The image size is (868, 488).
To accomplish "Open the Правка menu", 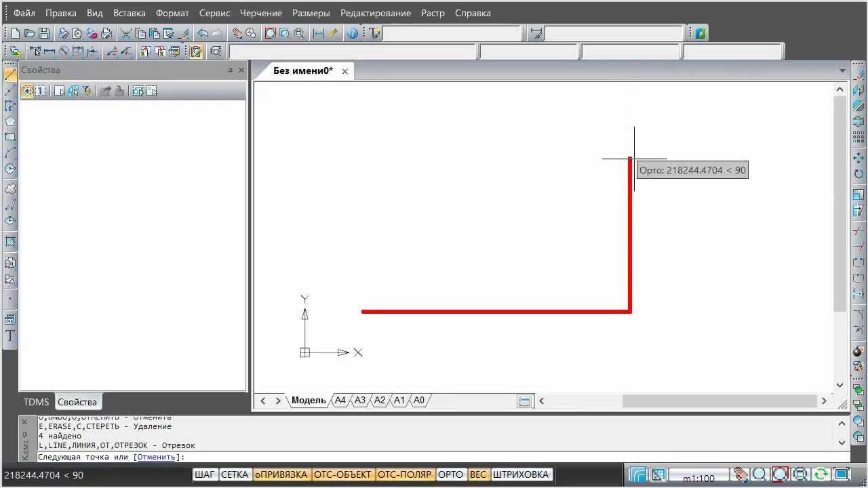I will (61, 13).
